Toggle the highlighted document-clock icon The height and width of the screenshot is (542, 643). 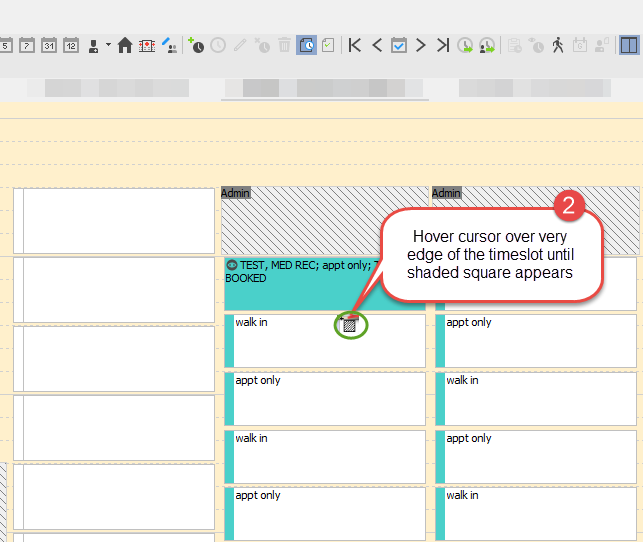(x=306, y=45)
